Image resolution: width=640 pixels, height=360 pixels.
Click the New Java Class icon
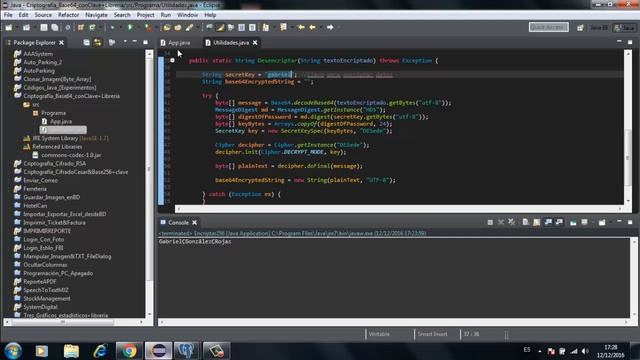point(92,27)
